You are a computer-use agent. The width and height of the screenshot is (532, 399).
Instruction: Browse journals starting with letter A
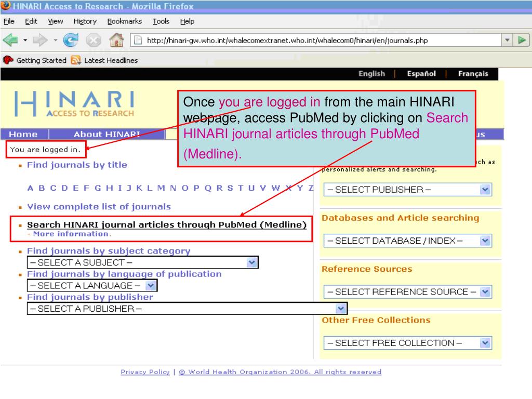pyautogui.click(x=31, y=188)
